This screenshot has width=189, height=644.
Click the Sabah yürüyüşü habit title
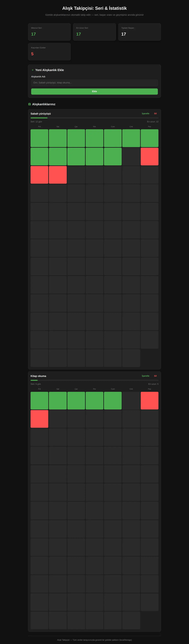pyautogui.click(x=40, y=114)
